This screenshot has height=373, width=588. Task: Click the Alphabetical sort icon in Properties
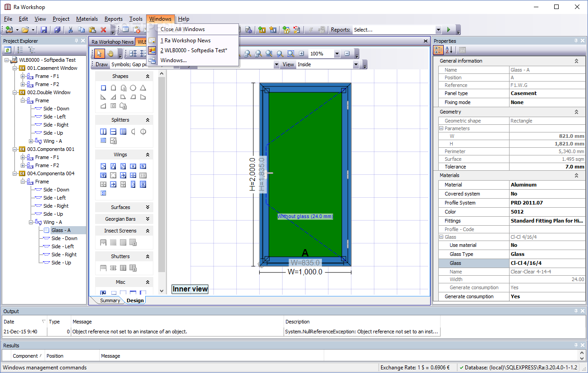(x=449, y=50)
